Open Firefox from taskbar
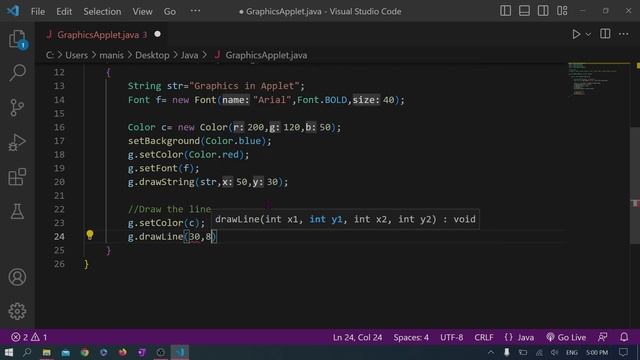 [x=122, y=352]
